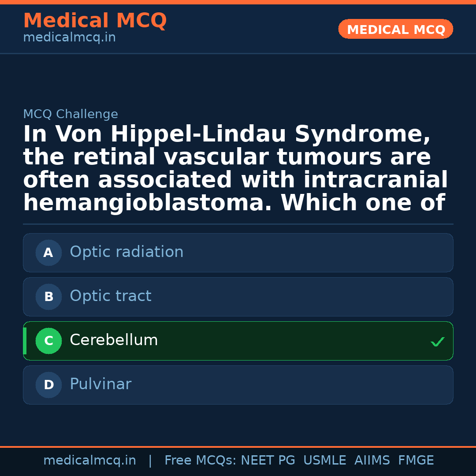Select the "Pulvinar" answer text

100,384
